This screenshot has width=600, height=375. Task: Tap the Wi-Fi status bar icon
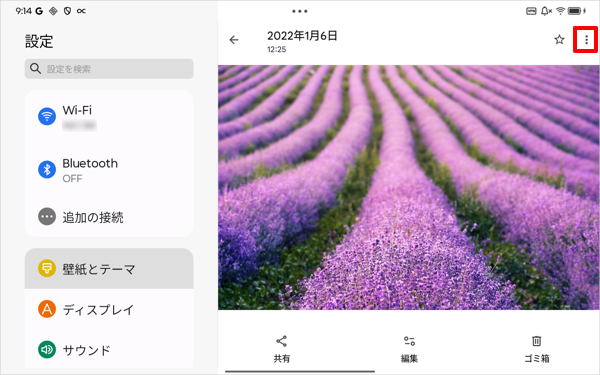point(560,11)
